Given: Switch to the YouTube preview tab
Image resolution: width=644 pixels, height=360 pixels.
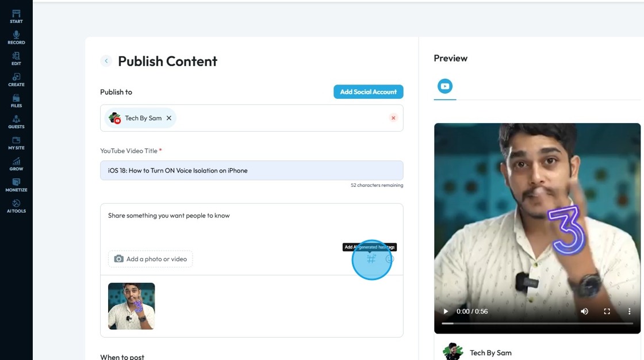Looking at the screenshot, I should tap(445, 86).
